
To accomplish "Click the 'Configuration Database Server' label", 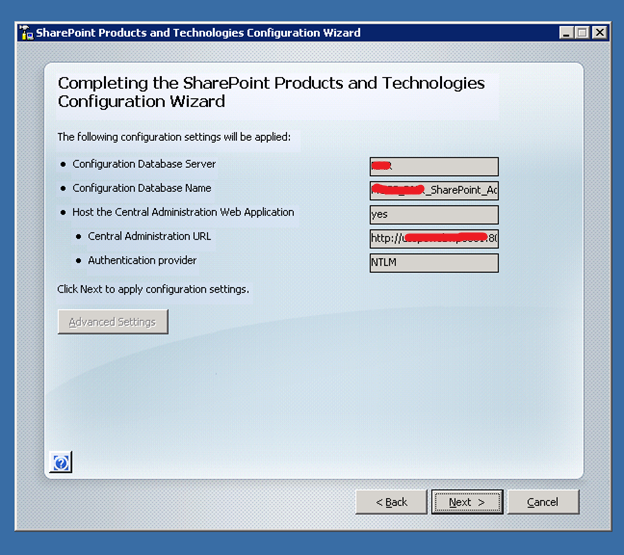I will (x=144, y=164).
